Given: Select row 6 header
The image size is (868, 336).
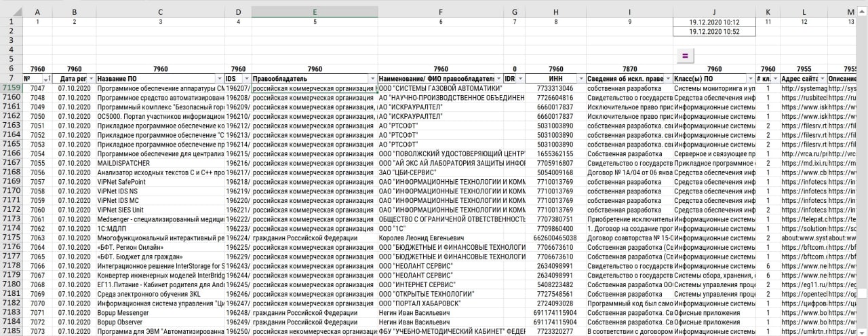Looking at the screenshot, I should tap(12, 69).
